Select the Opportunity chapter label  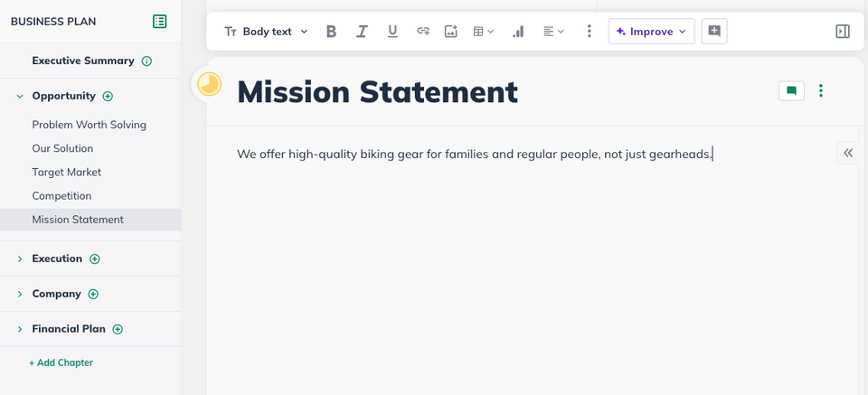[x=63, y=96]
